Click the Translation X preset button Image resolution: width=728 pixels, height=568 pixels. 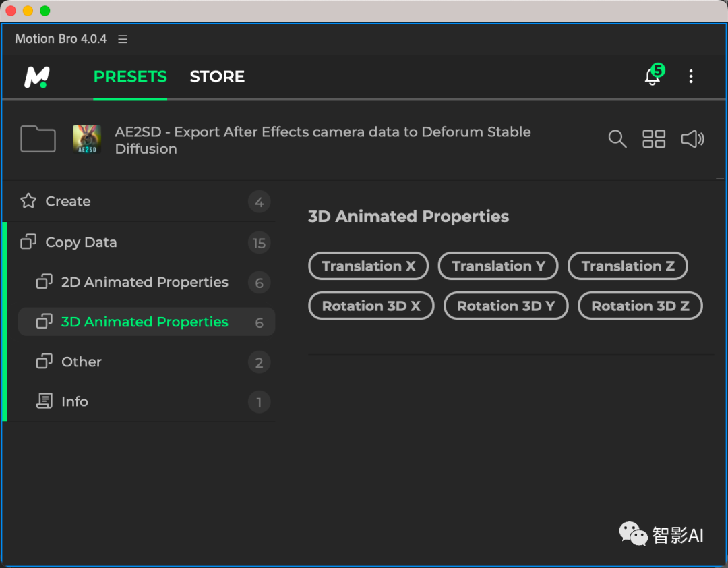point(368,266)
